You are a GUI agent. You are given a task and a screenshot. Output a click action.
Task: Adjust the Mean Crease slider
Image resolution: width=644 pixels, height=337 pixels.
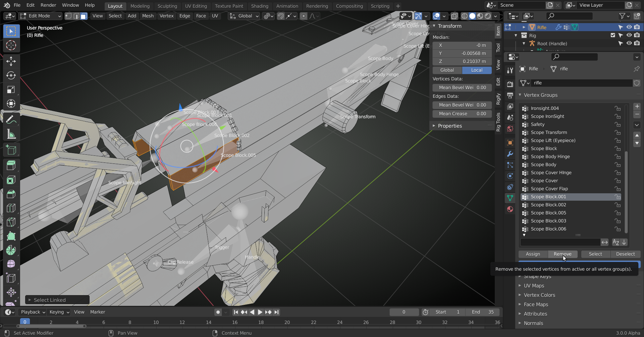click(x=462, y=114)
